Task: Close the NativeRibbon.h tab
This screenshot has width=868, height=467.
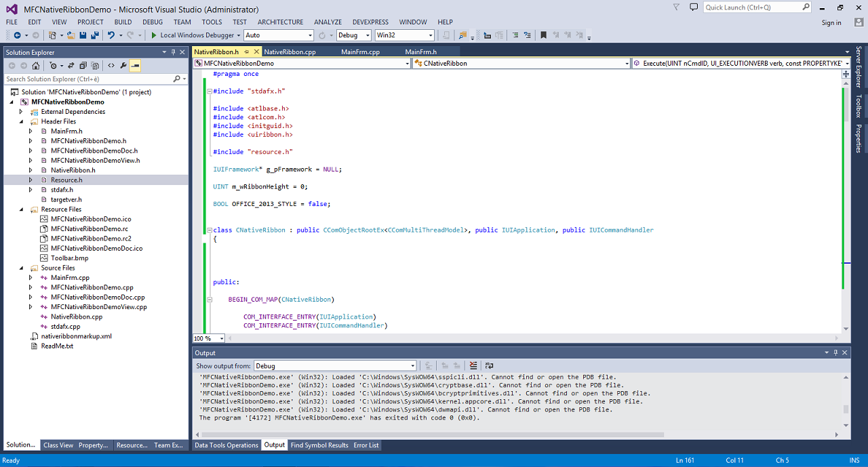Action: 256,52
